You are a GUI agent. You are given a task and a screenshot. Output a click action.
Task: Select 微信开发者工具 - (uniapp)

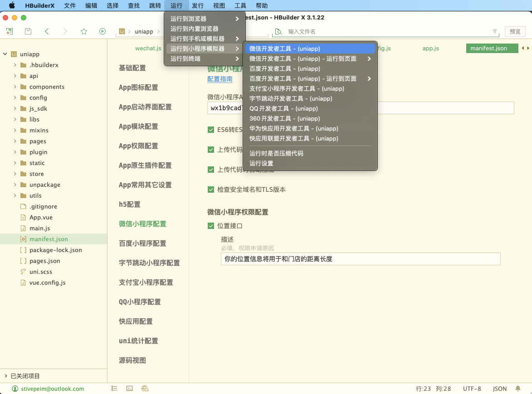point(310,49)
